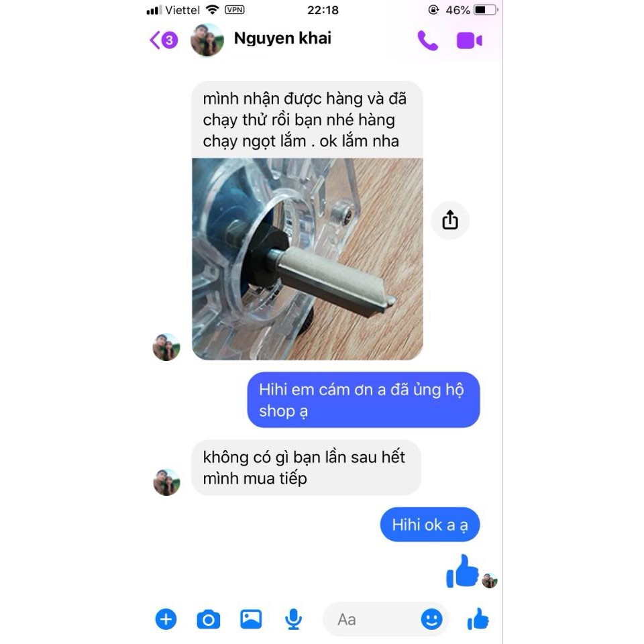The width and height of the screenshot is (644, 644).
Task: Tap the 'mình nhận được hàng' message bubble
Action: coord(307,119)
